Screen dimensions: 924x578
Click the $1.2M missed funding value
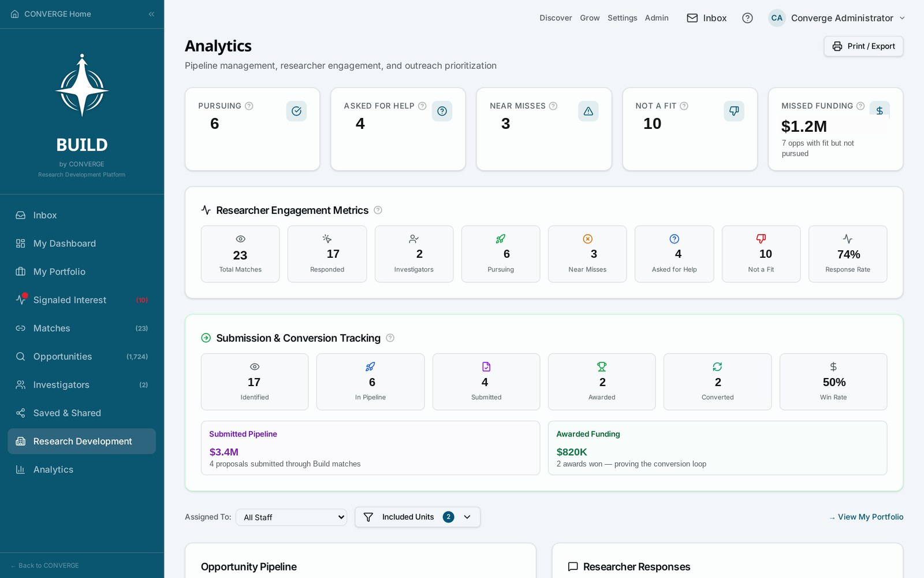[804, 126]
